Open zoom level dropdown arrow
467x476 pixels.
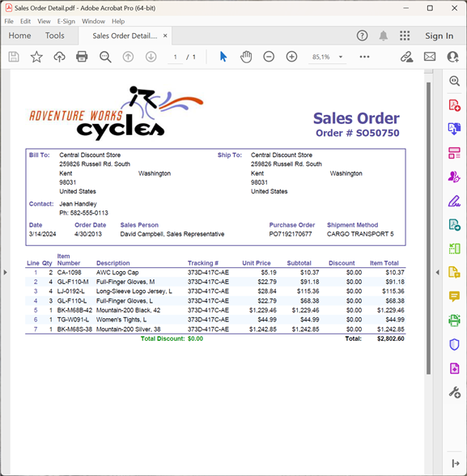[341, 57]
